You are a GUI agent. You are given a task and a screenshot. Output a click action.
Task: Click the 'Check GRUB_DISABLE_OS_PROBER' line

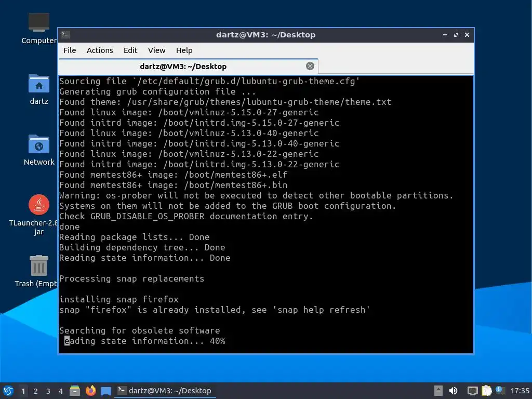186,216
